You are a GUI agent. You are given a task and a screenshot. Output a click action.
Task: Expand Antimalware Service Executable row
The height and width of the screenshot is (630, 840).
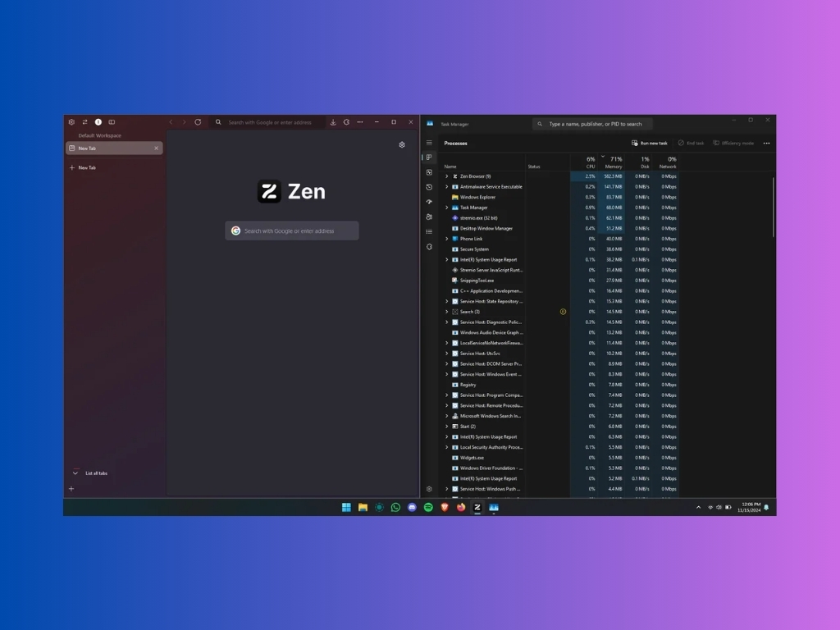point(447,186)
